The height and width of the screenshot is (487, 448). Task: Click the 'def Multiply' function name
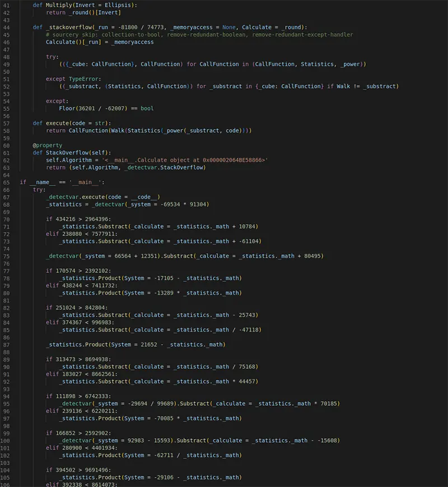click(x=59, y=5)
